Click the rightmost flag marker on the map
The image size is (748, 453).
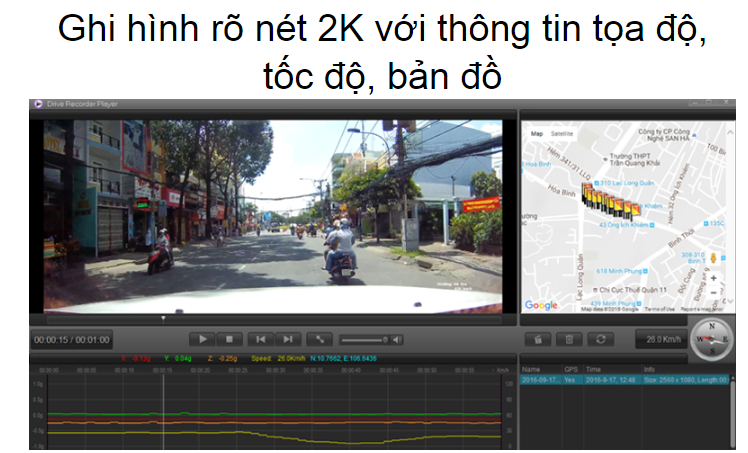tap(635, 210)
